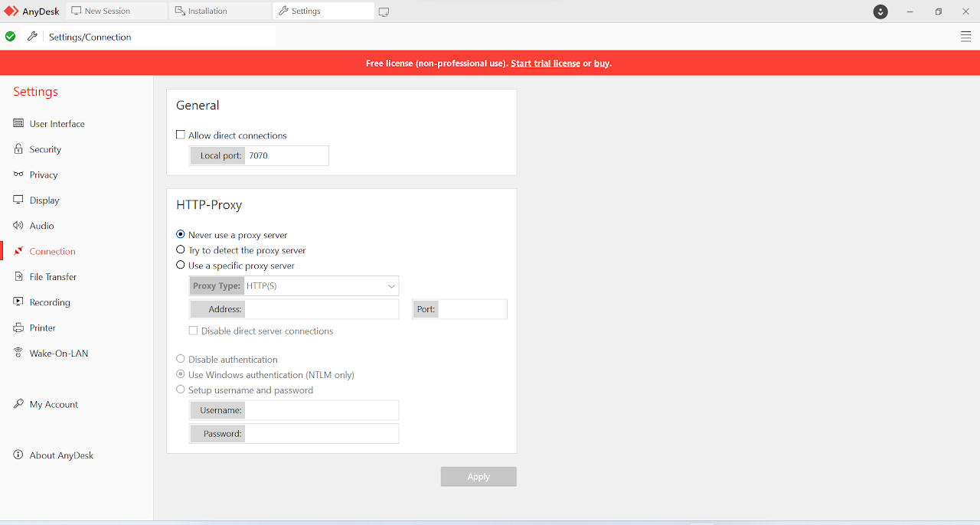Open Display settings page
The image size is (980, 525).
point(44,201)
